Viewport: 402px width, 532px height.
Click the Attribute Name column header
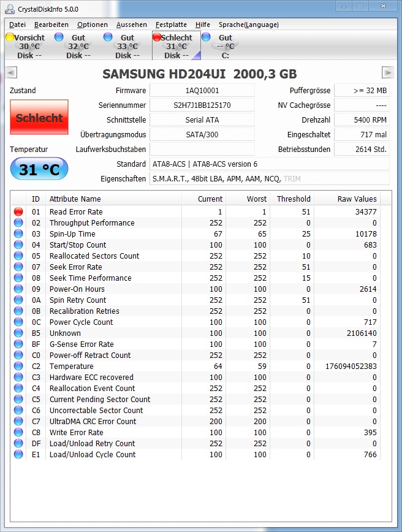click(113, 199)
